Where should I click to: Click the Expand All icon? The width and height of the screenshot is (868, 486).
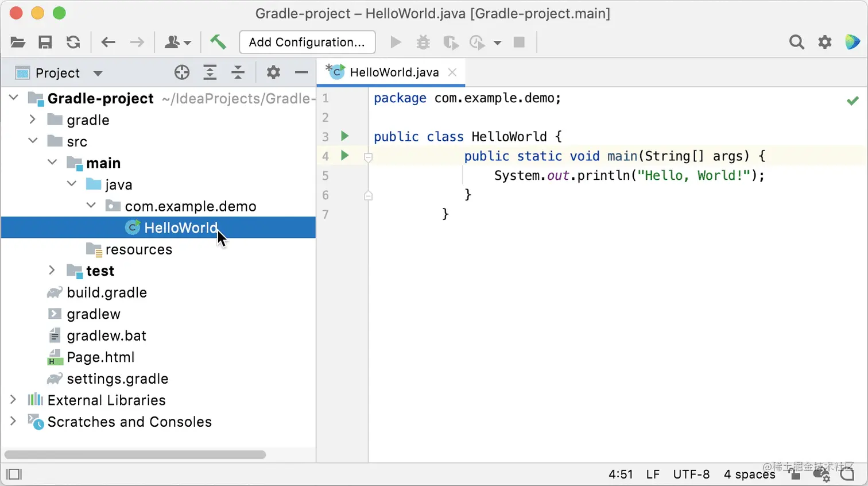pyautogui.click(x=210, y=72)
